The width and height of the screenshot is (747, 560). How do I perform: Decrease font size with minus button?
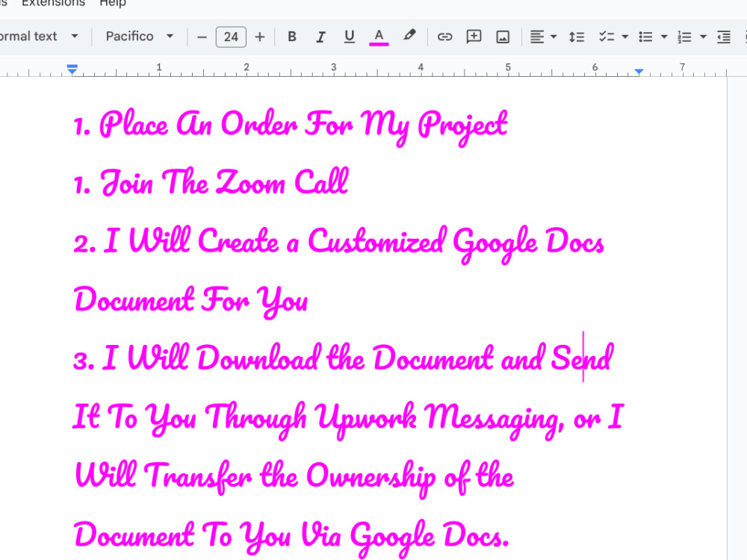point(202,37)
